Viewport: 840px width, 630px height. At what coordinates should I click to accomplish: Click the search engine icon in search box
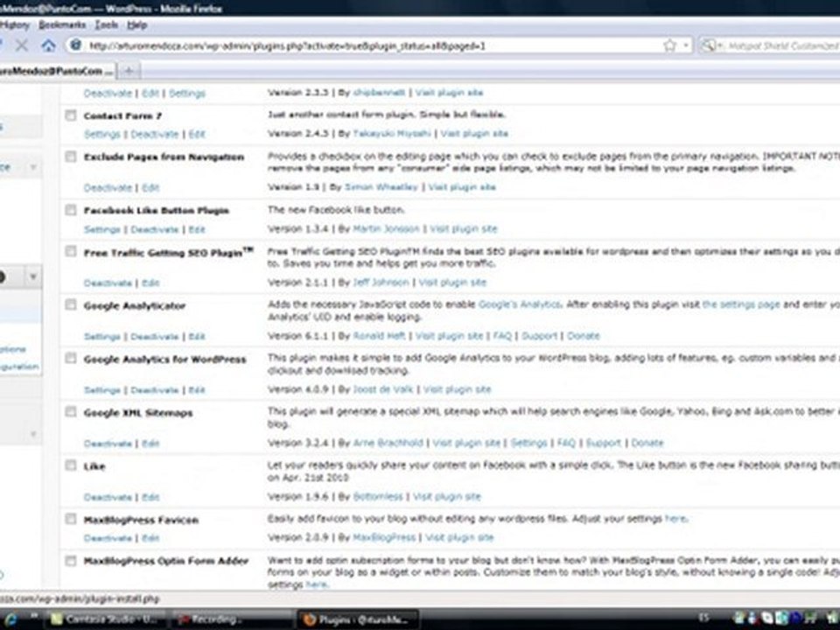pos(708,45)
